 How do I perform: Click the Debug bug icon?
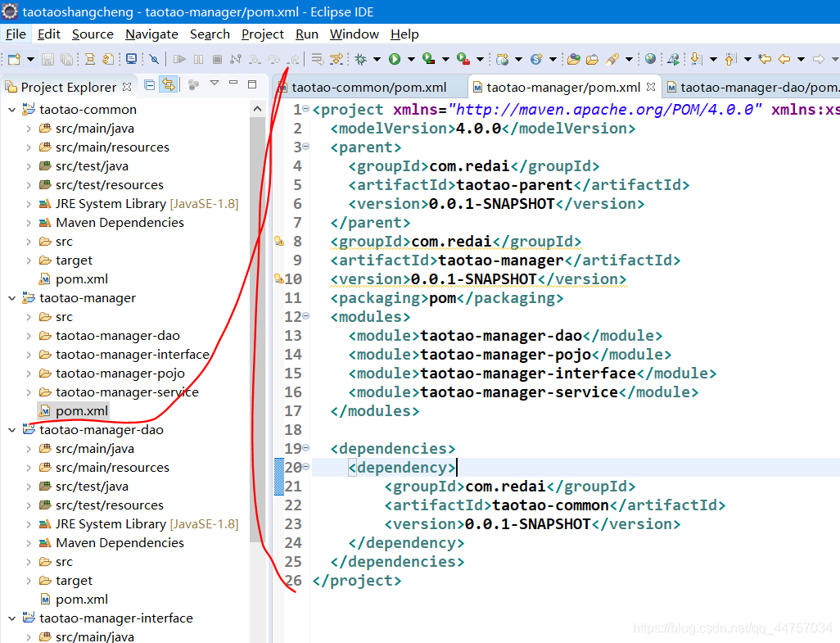coord(361,59)
